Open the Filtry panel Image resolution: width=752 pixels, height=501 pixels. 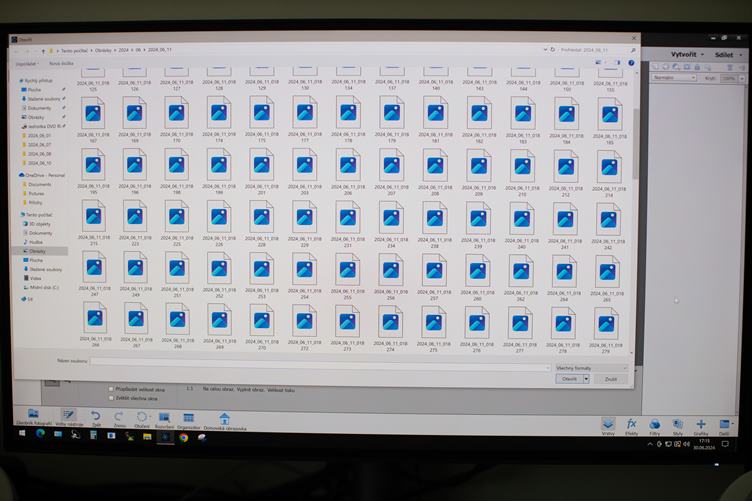pos(655,426)
